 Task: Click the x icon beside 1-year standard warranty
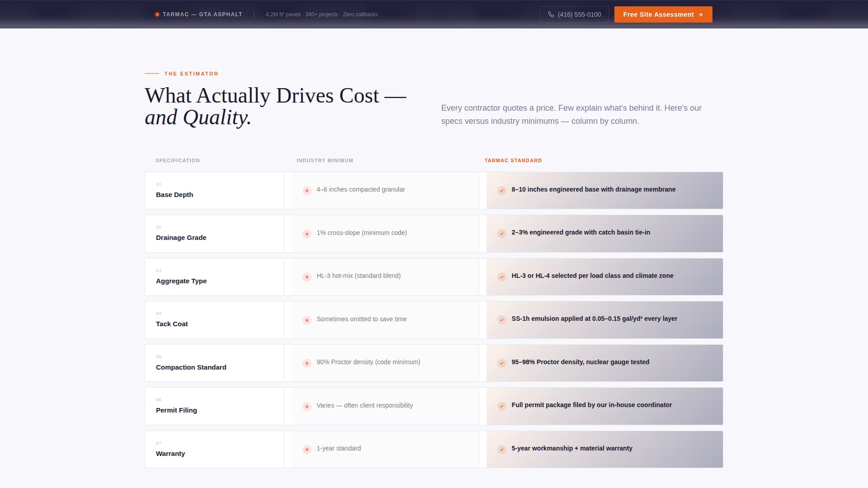pos(307,449)
